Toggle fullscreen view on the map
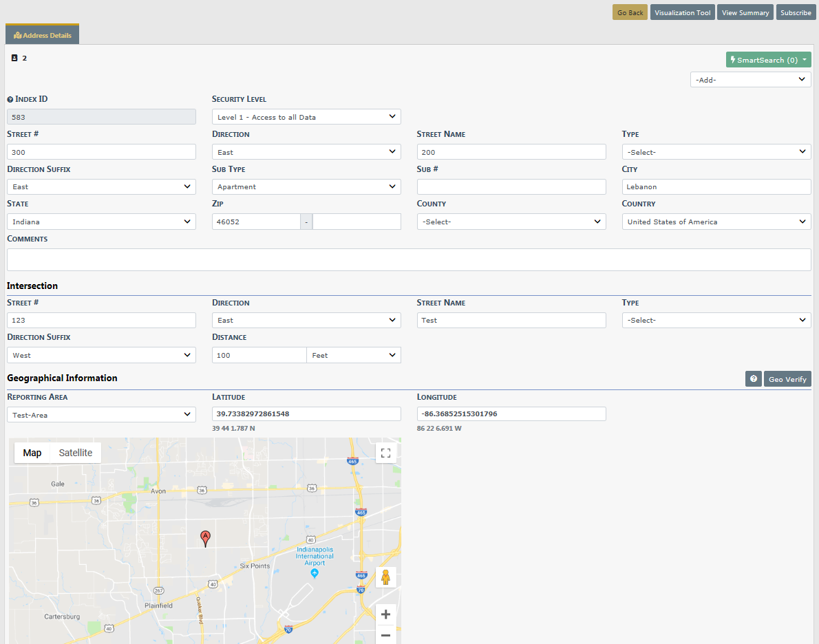The height and width of the screenshot is (644, 819). pyautogui.click(x=385, y=453)
